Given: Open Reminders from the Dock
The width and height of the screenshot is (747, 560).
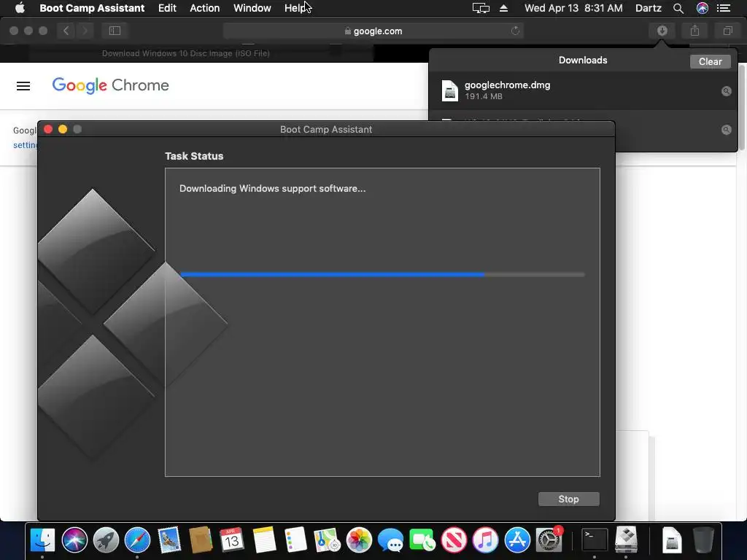Looking at the screenshot, I should tap(295, 540).
